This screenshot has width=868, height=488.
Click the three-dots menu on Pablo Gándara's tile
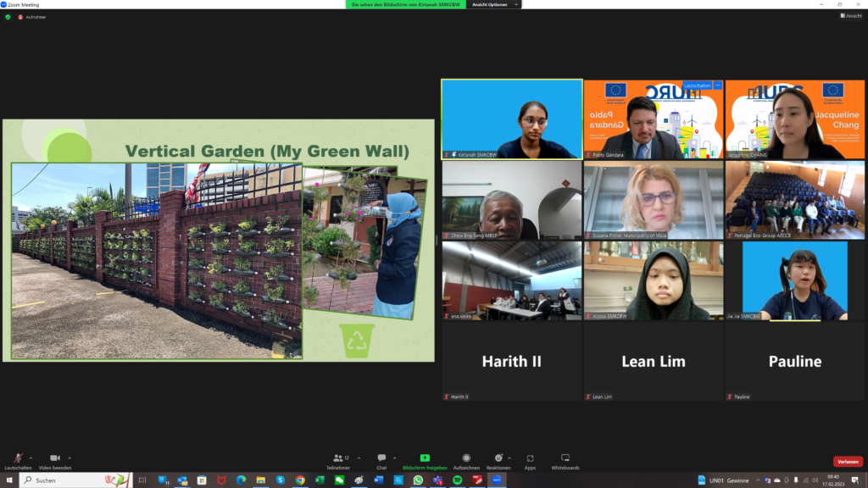click(x=717, y=86)
